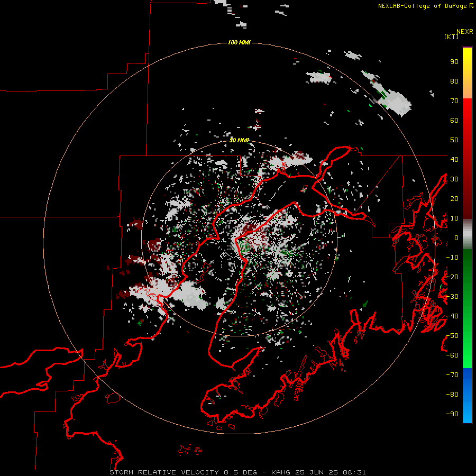The height and width of the screenshot is (476, 476).
Task: Click the gray 0 knot color band
Action: pyautogui.click(x=467, y=234)
